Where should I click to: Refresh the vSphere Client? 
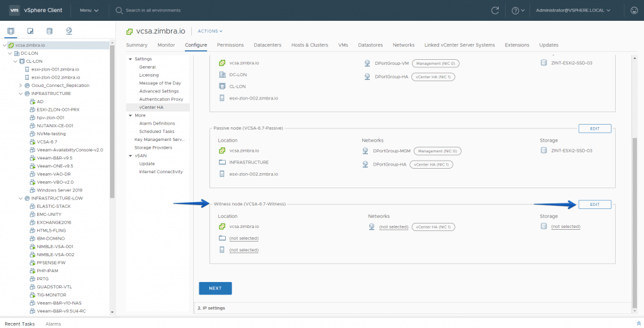495,10
